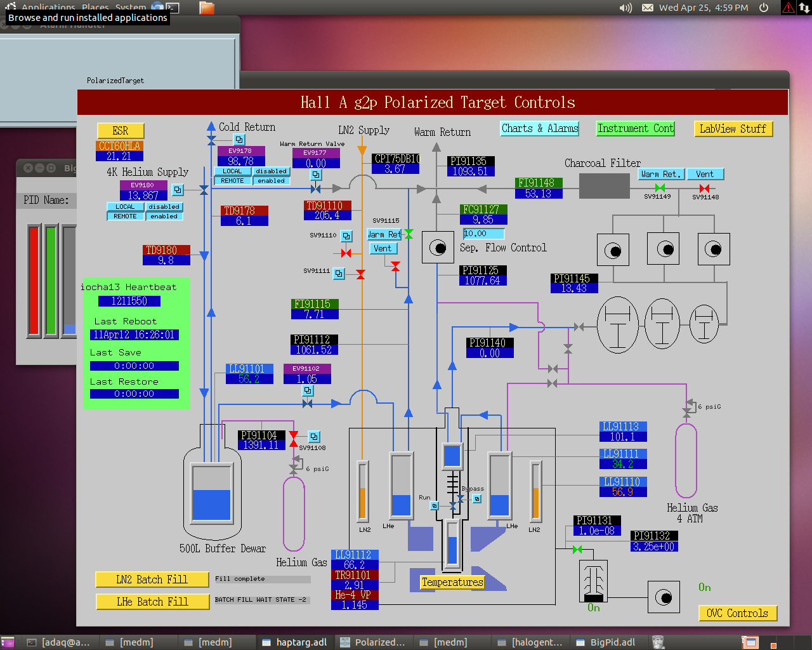Viewport: 812px width, 650px height.
Task: Select REMOTE for EV9180 valve
Action: point(125,216)
